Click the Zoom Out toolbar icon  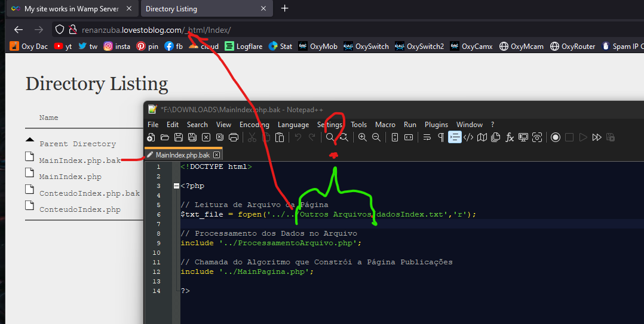pyautogui.click(x=376, y=137)
